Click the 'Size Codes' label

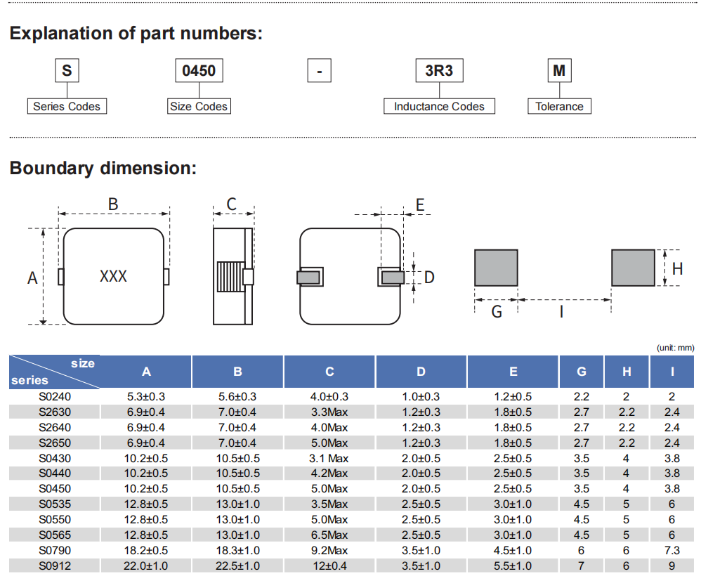click(x=199, y=107)
